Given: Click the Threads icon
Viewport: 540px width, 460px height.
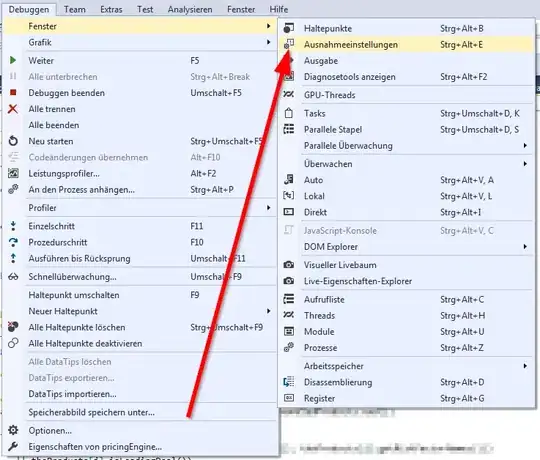Looking at the screenshot, I should (x=289, y=315).
